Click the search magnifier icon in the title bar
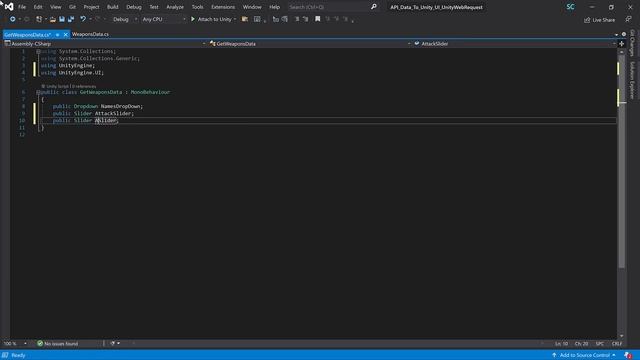The width and height of the screenshot is (640, 360). (x=373, y=7)
